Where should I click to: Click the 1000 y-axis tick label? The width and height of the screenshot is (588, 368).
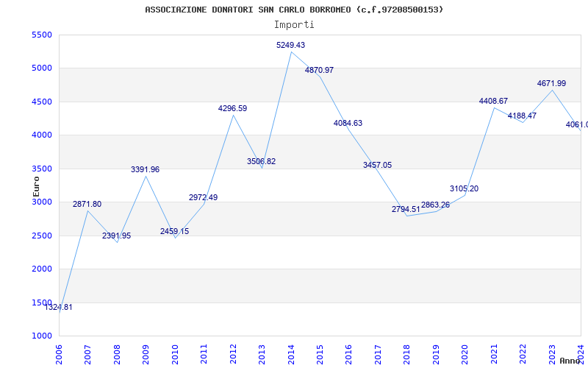[x=42, y=336]
